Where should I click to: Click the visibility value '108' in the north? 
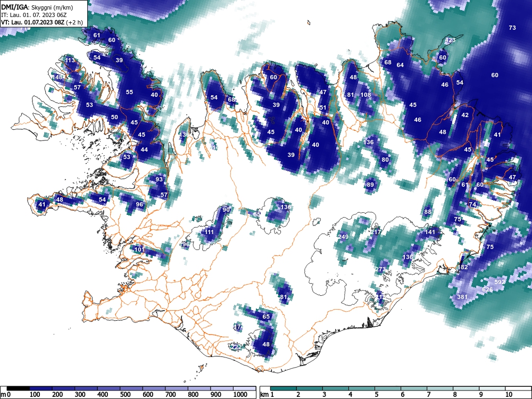tap(366, 95)
